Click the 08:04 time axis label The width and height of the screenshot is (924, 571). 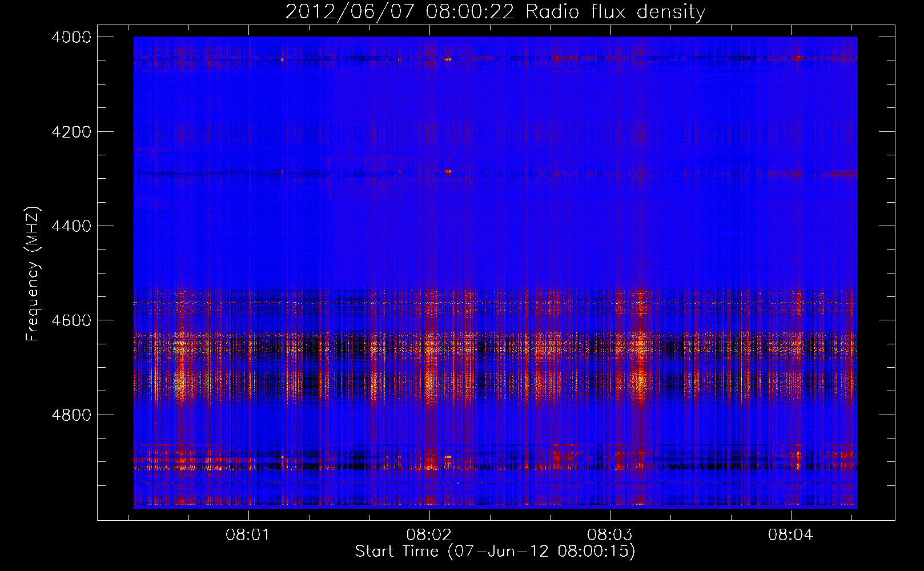(x=790, y=535)
